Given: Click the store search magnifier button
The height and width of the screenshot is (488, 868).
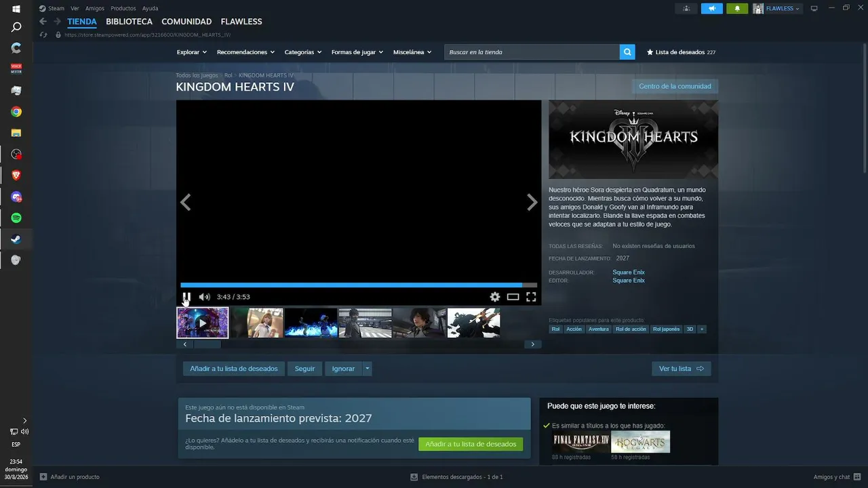Looking at the screenshot, I should [x=627, y=52].
